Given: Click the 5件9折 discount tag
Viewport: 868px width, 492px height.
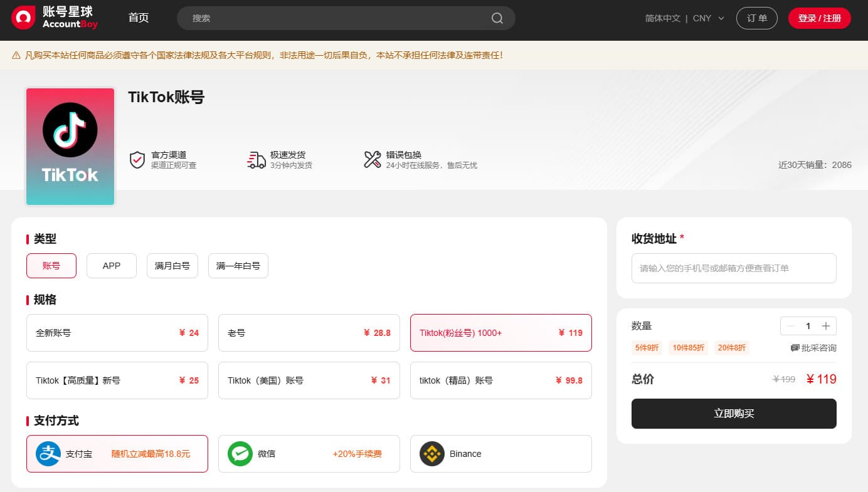Looking at the screenshot, I should point(647,348).
